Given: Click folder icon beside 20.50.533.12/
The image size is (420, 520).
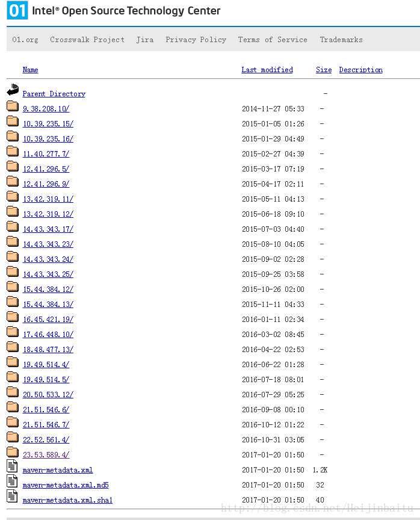Looking at the screenshot, I should (x=13, y=392).
